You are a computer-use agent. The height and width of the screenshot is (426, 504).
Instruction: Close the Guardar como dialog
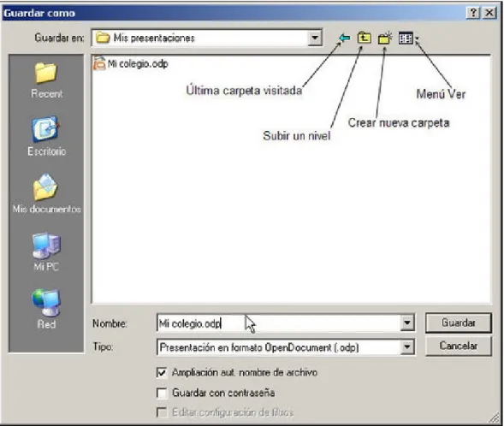pos(489,13)
